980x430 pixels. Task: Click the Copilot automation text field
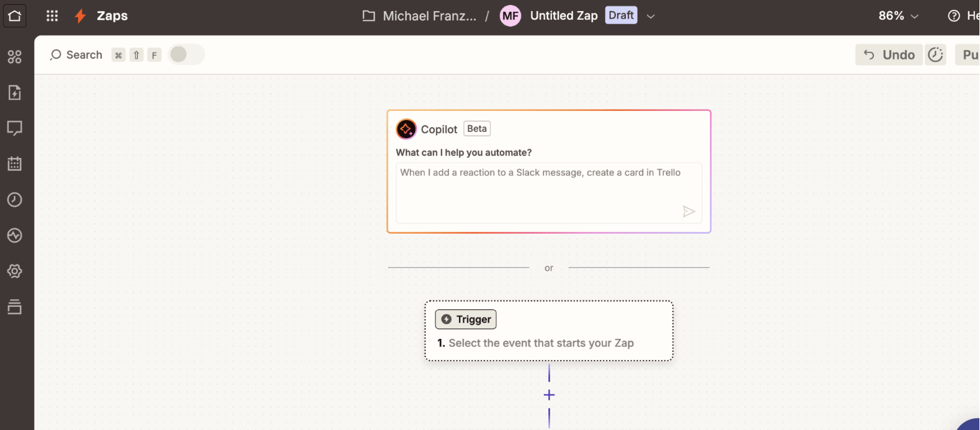point(549,192)
